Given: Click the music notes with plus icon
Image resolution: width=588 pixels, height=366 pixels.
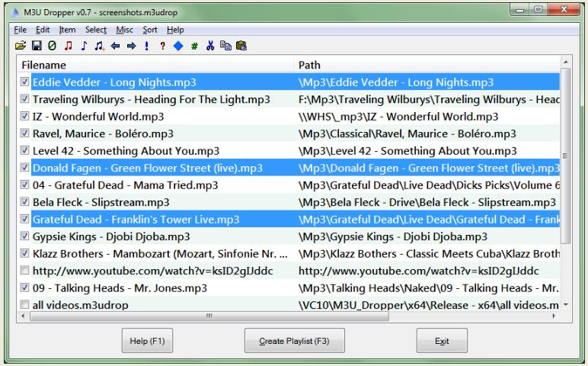Looking at the screenshot, I should coord(99,46).
